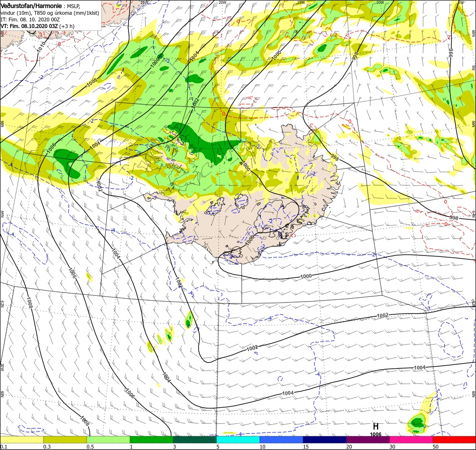Click the 996 isobar label
Viewport: 476px width, 450px height.
(451, 53)
